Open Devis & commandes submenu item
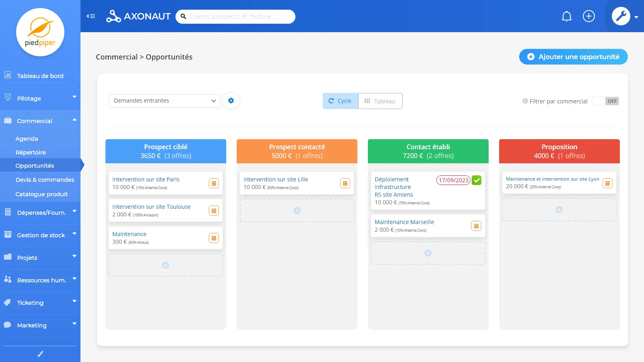 45,180
